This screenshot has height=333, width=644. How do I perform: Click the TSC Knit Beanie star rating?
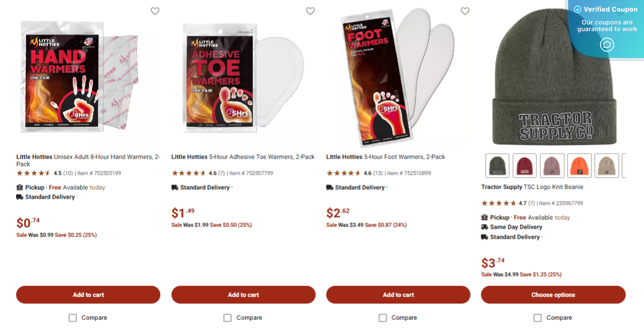[x=499, y=203]
